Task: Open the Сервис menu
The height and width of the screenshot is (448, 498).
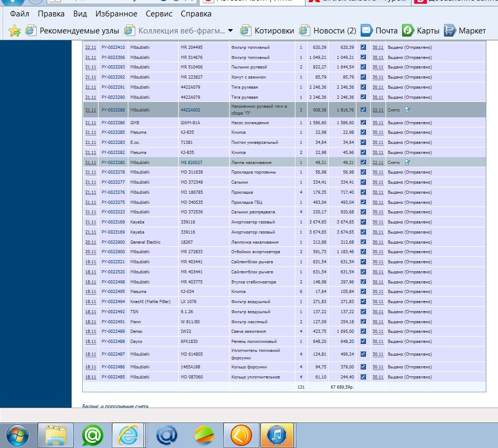Action: 159,14
